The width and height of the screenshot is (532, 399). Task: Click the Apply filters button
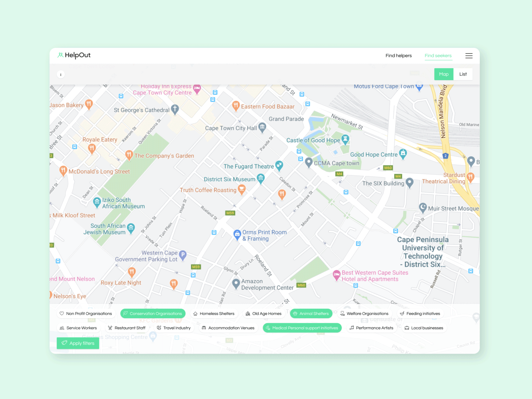tap(78, 343)
